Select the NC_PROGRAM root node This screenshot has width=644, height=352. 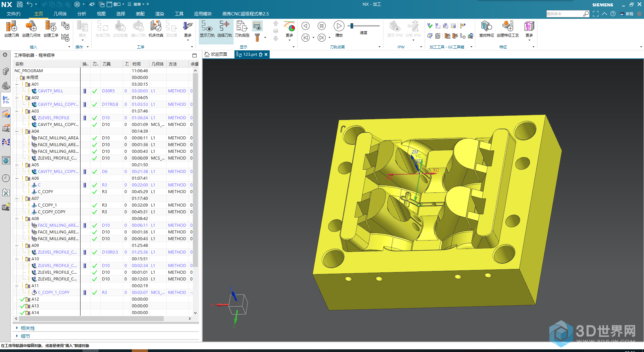[x=29, y=71]
